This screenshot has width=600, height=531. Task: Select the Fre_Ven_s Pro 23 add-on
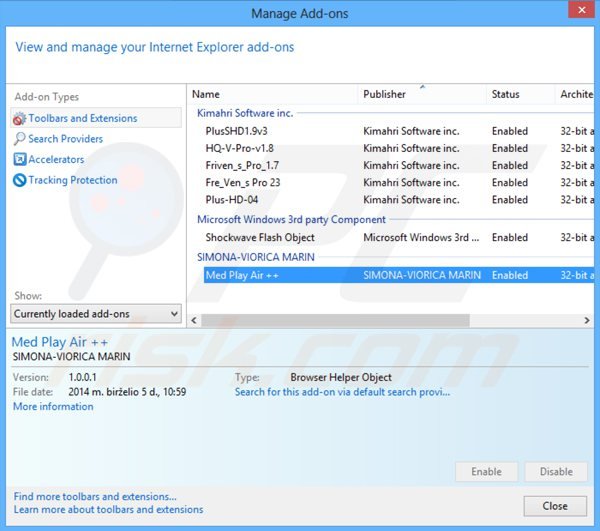[x=243, y=183]
